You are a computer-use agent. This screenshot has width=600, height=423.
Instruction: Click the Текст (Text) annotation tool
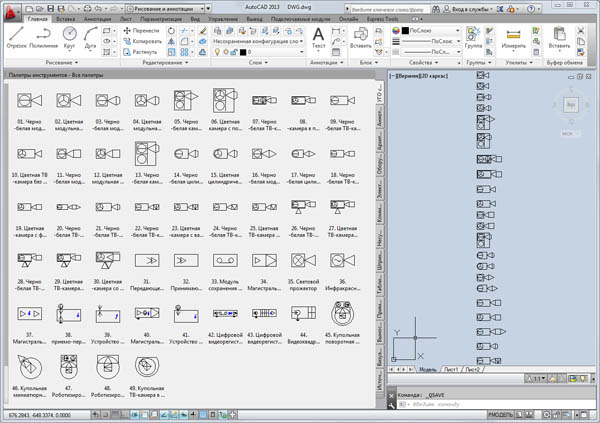tap(318, 37)
